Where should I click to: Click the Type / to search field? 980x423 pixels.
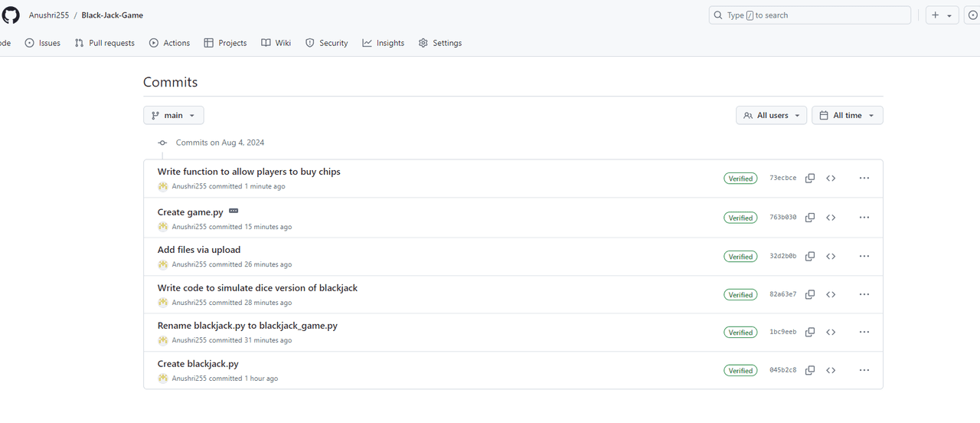tap(809, 15)
